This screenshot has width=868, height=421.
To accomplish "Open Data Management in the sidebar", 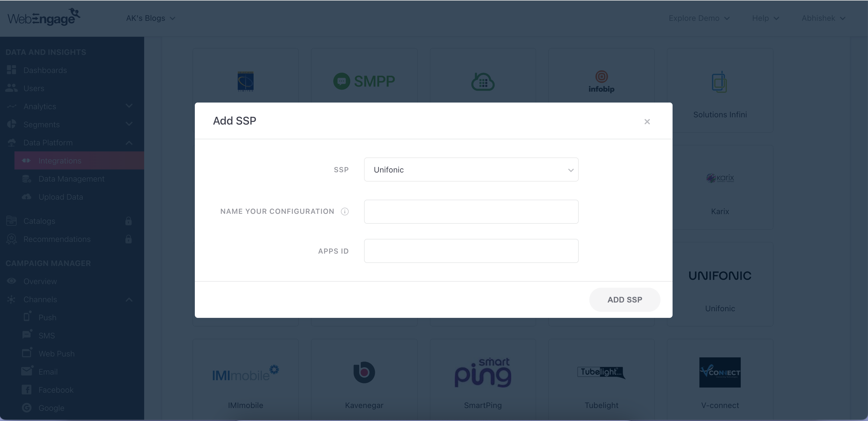I will 71,179.
